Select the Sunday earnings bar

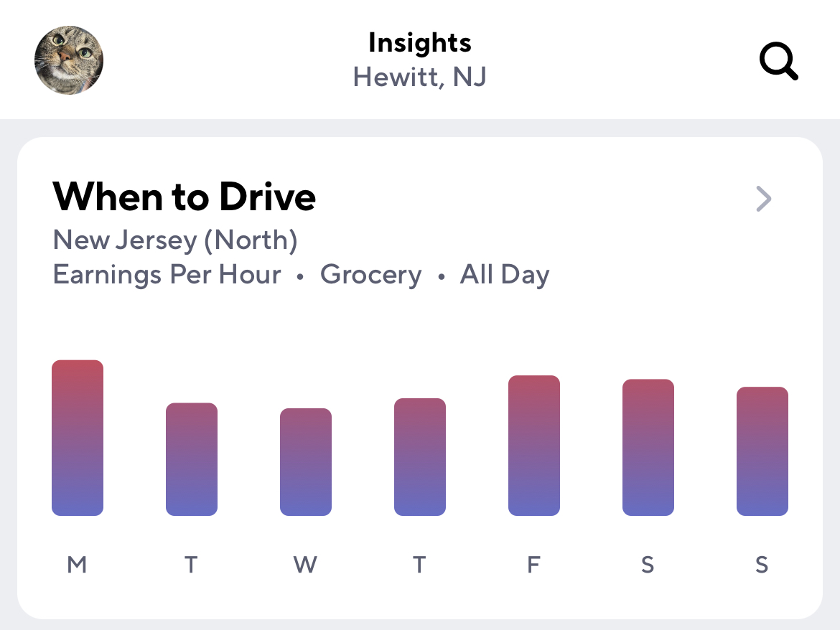click(762, 451)
